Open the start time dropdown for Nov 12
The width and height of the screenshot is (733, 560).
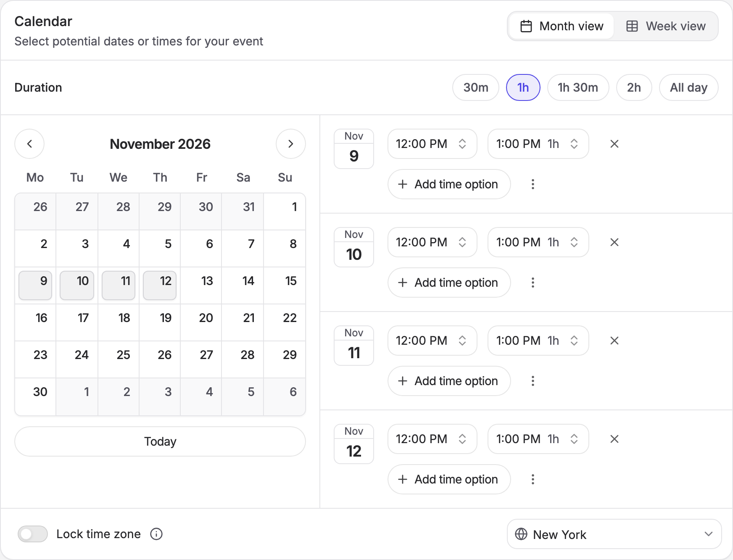pyautogui.click(x=432, y=439)
